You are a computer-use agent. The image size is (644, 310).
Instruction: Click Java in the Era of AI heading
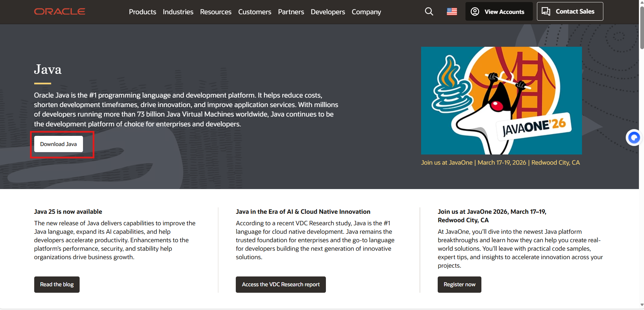pos(303,212)
